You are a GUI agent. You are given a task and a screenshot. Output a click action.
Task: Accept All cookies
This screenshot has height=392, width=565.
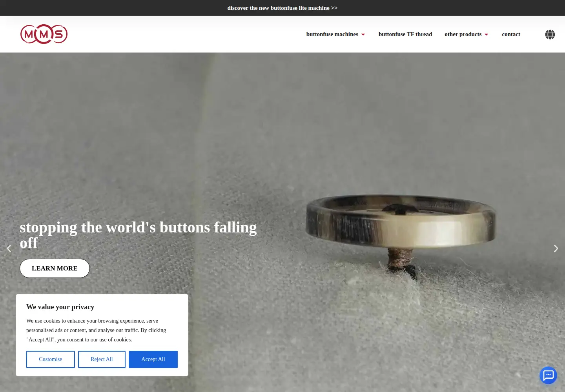click(153, 359)
